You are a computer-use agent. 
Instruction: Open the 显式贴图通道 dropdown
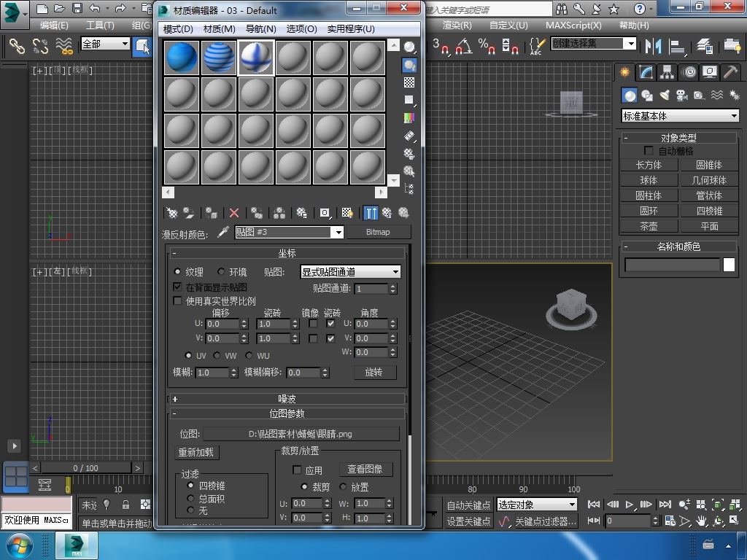(350, 272)
